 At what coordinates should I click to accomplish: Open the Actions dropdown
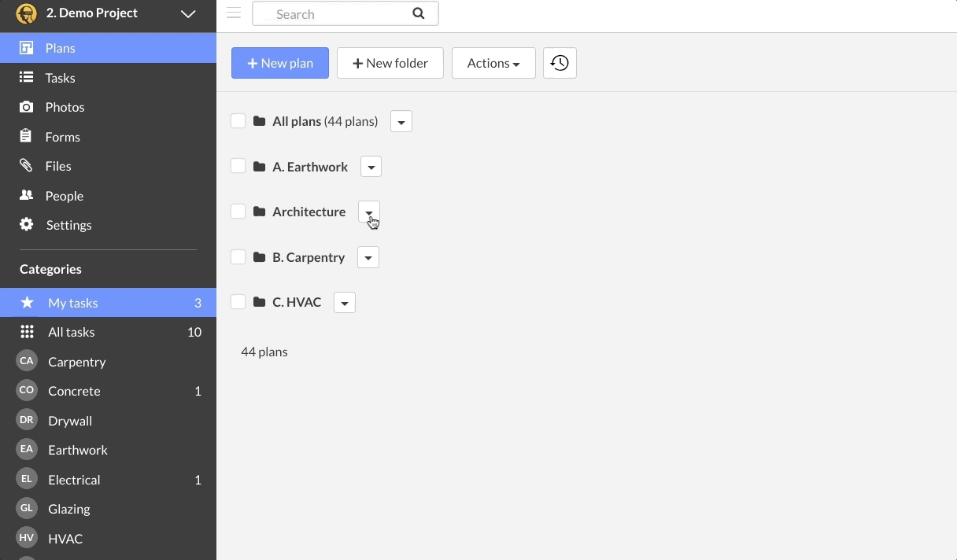(493, 63)
